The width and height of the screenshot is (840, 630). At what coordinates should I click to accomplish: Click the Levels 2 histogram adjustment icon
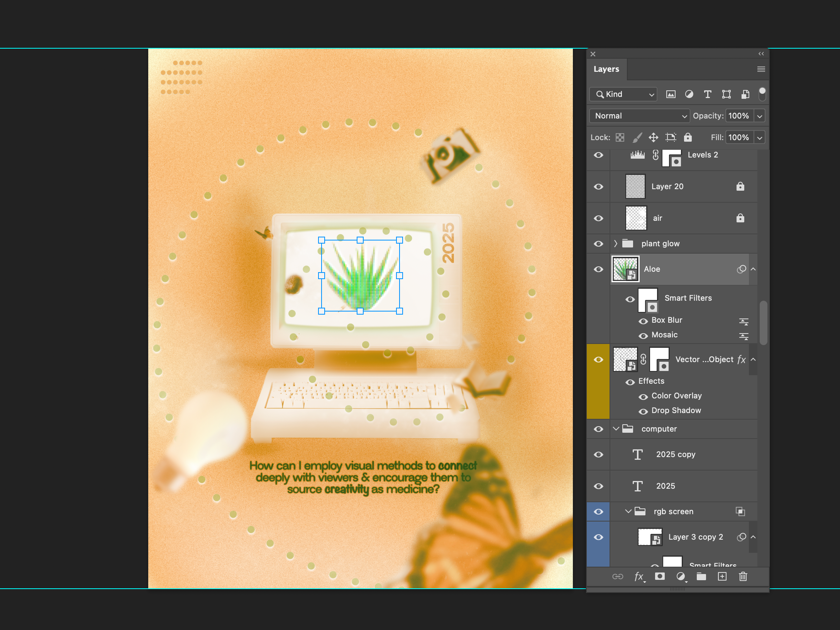[x=638, y=155]
